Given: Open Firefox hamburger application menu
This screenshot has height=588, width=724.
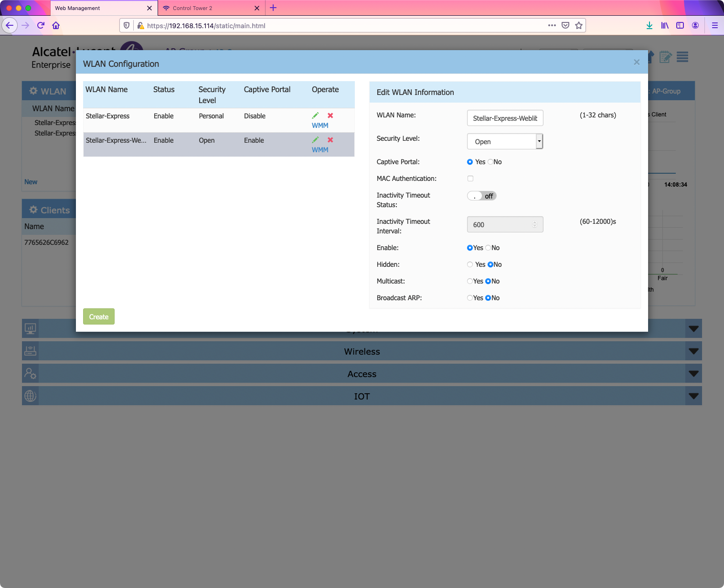Looking at the screenshot, I should click(x=714, y=25).
